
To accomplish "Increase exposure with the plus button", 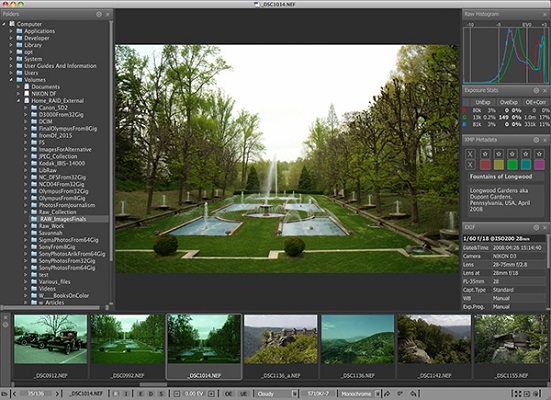I will (x=211, y=394).
